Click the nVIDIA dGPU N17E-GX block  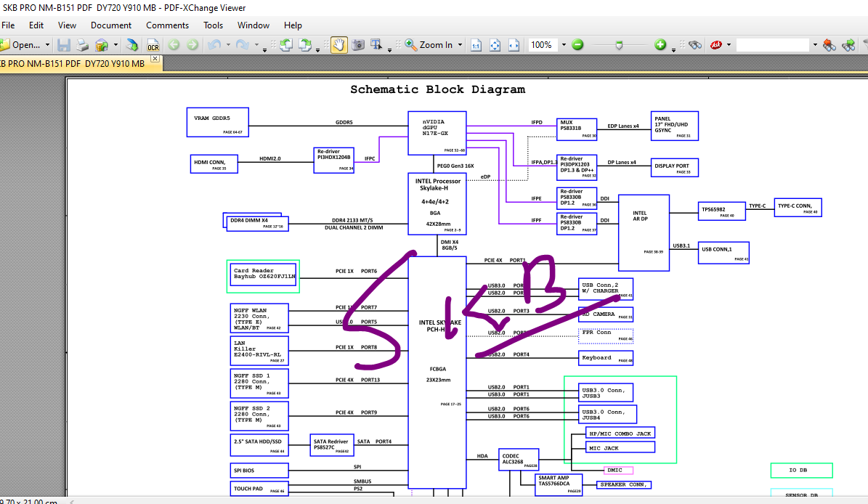coord(437,134)
